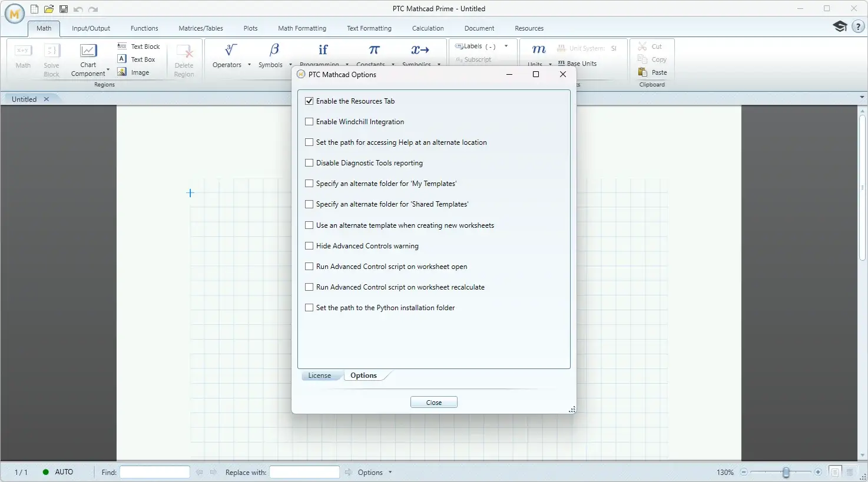Insert an Image region
868x482 pixels.
click(x=133, y=72)
